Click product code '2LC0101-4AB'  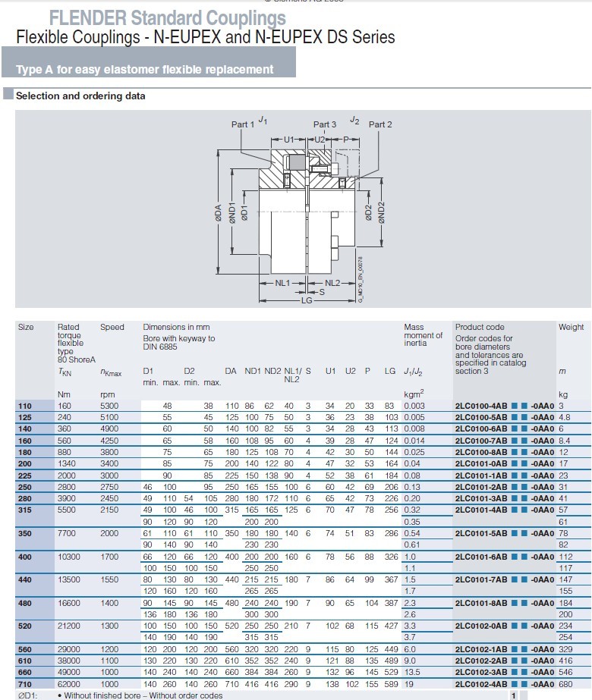(x=481, y=510)
